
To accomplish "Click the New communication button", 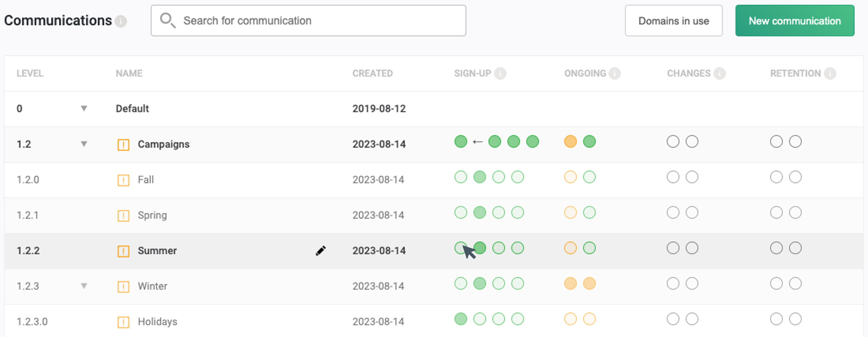I will pos(794,20).
